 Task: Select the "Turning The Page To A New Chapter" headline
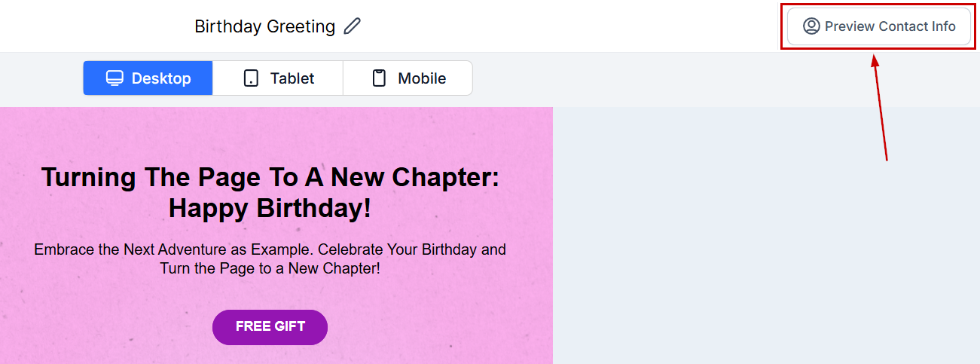270,177
